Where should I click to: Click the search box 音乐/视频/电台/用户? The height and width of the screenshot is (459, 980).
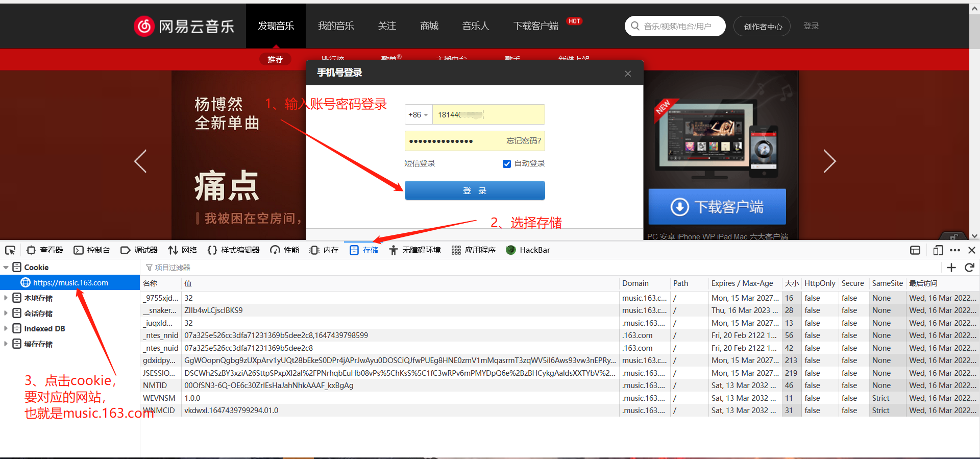(x=675, y=26)
